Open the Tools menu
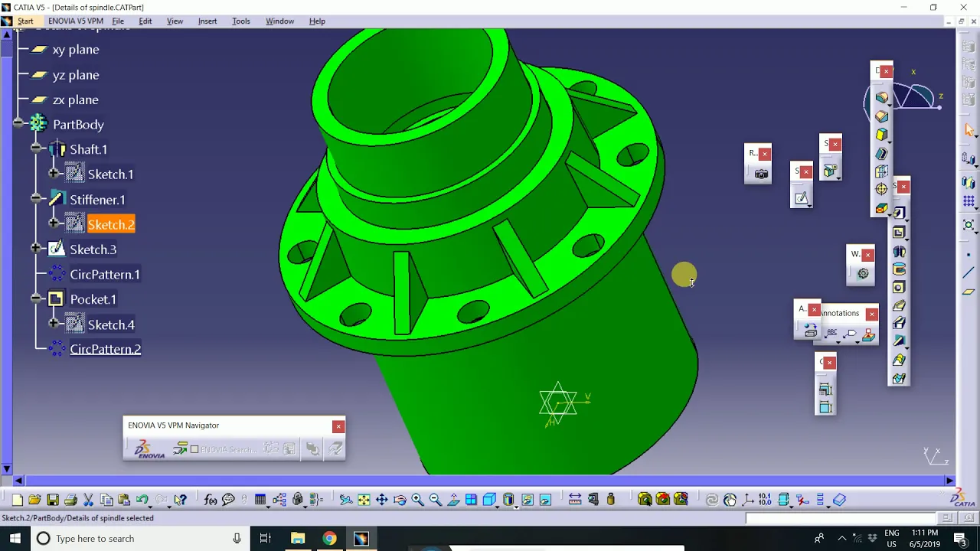The height and width of the screenshot is (551, 980). (241, 21)
